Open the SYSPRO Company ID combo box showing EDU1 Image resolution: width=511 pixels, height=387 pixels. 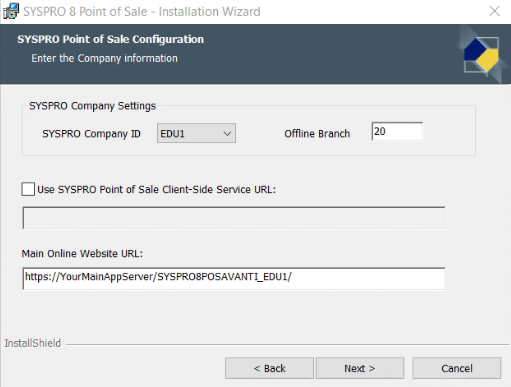[x=196, y=133]
